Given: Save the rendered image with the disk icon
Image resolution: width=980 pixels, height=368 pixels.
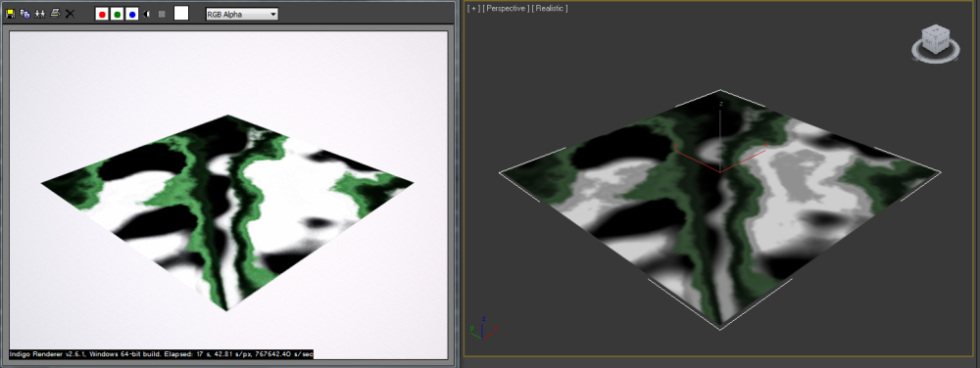Looking at the screenshot, I should [x=11, y=14].
